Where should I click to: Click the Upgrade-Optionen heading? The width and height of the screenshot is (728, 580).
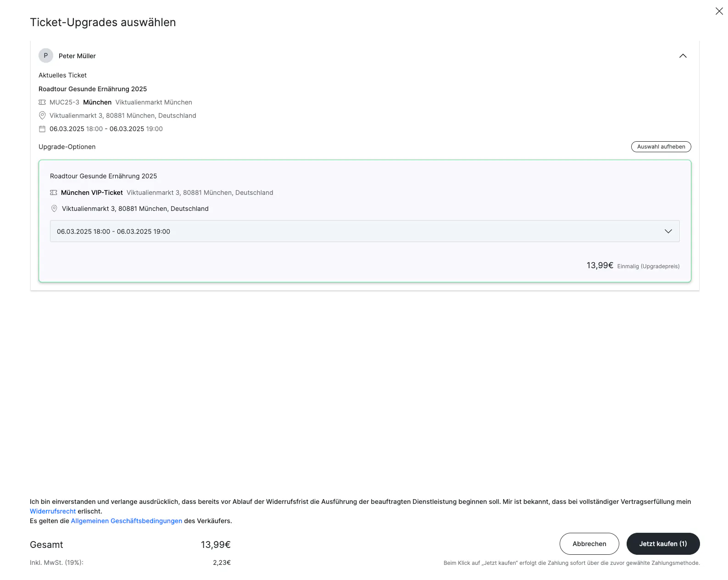pyautogui.click(x=67, y=147)
